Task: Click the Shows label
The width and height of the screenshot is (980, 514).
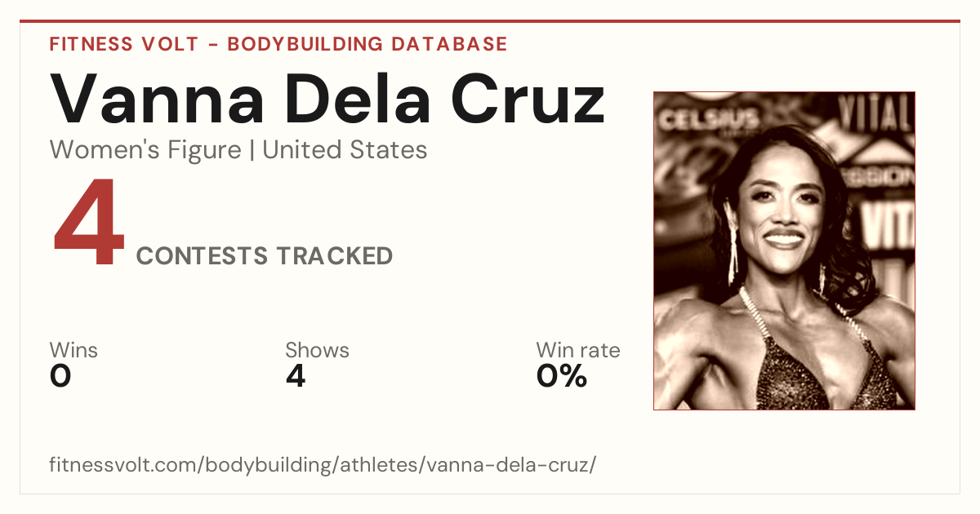Action: (317, 351)
